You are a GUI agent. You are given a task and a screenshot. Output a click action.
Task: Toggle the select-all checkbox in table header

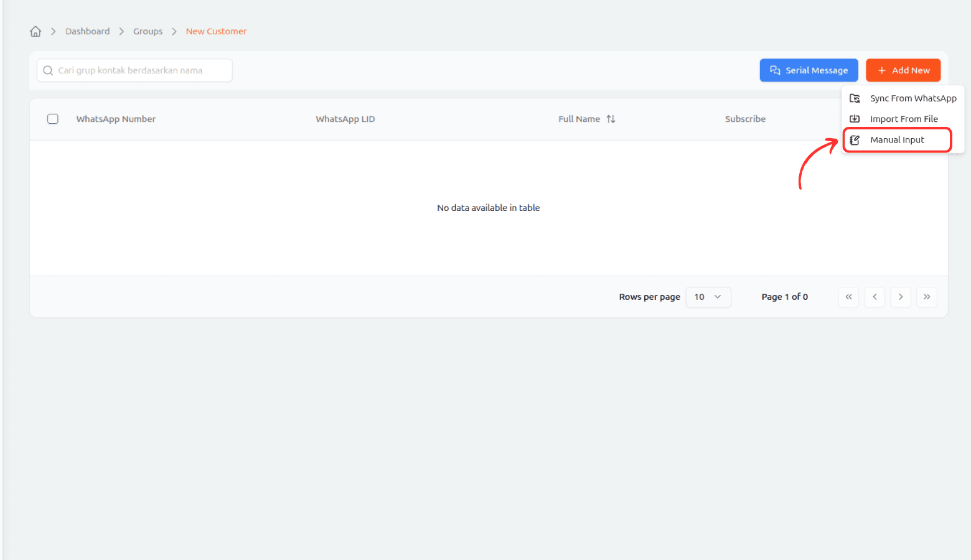tap(53, 119)
